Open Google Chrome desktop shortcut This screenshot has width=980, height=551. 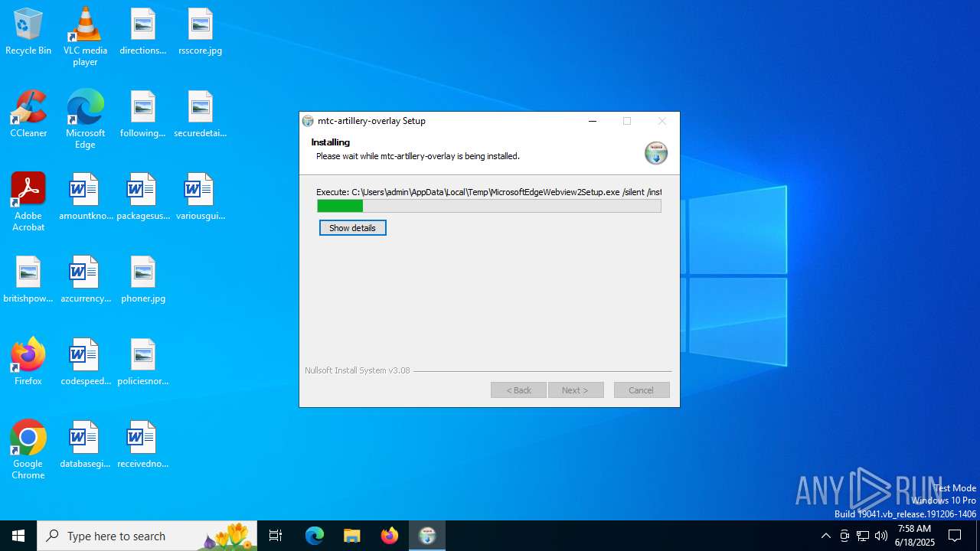pyautogui.click(x=28, y=450)
